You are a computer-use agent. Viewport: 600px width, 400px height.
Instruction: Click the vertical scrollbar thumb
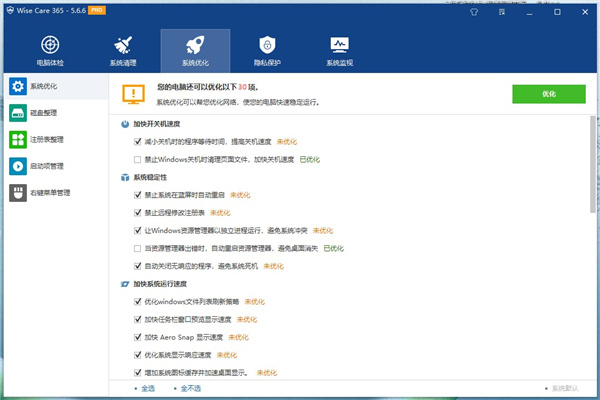coord(593,165)
